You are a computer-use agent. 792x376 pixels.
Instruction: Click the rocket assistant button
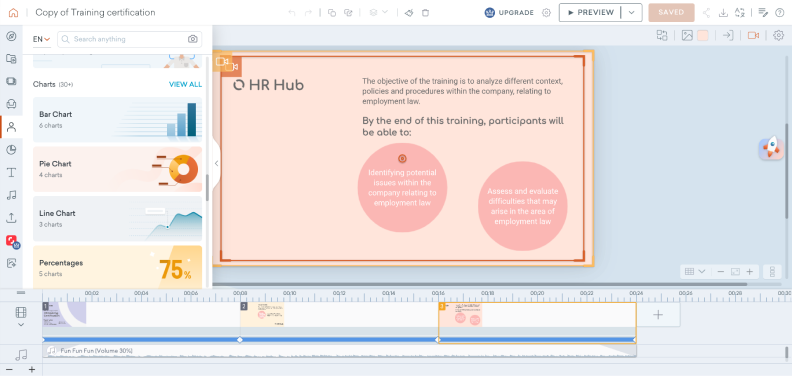click(771, 148)
